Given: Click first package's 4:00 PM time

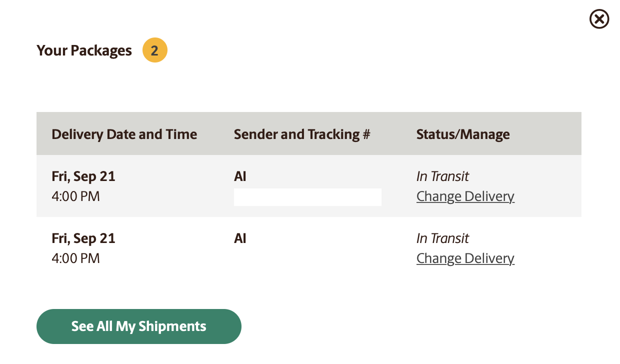Looking at the screenshot, I should (75, 196).
